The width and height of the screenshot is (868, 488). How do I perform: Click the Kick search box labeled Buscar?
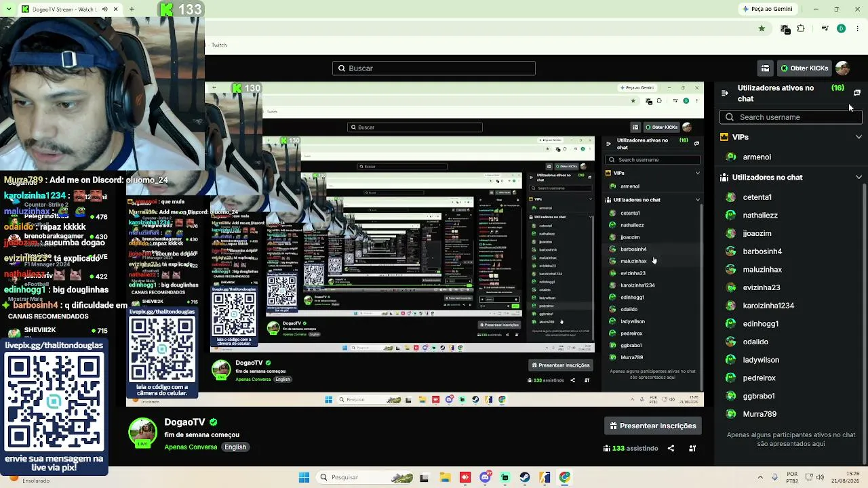tap(434, 68)
